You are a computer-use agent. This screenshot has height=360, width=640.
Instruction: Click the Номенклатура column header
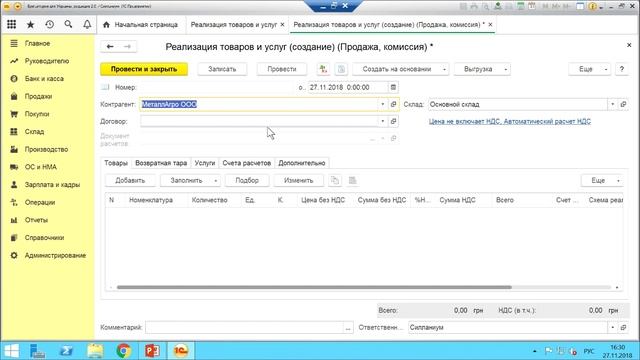tap(151, 200)
